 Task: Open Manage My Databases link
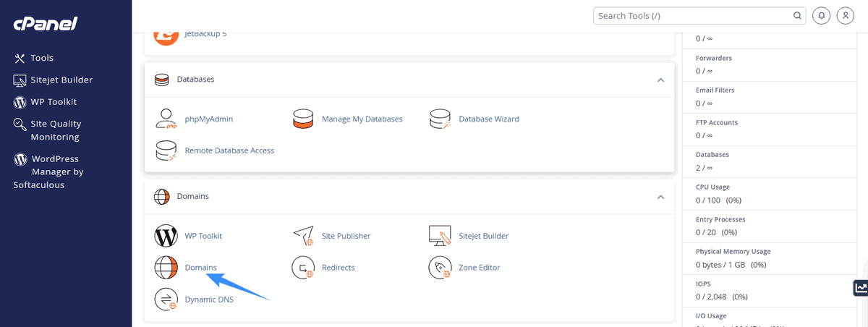(x=362, y=119)
